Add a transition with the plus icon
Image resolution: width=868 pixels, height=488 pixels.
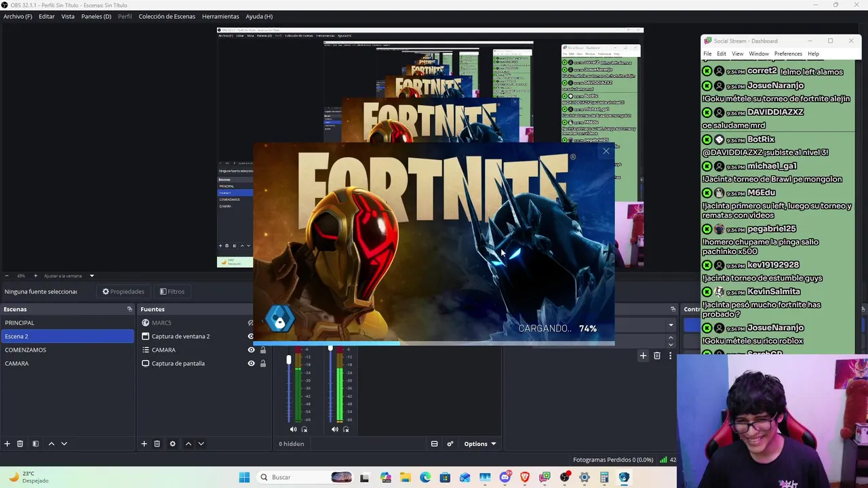pos(643,356)
